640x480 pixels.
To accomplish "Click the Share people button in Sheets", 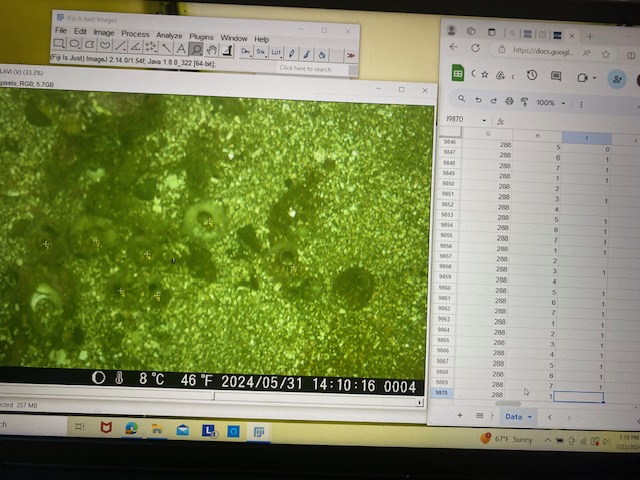I will (617, 79).
